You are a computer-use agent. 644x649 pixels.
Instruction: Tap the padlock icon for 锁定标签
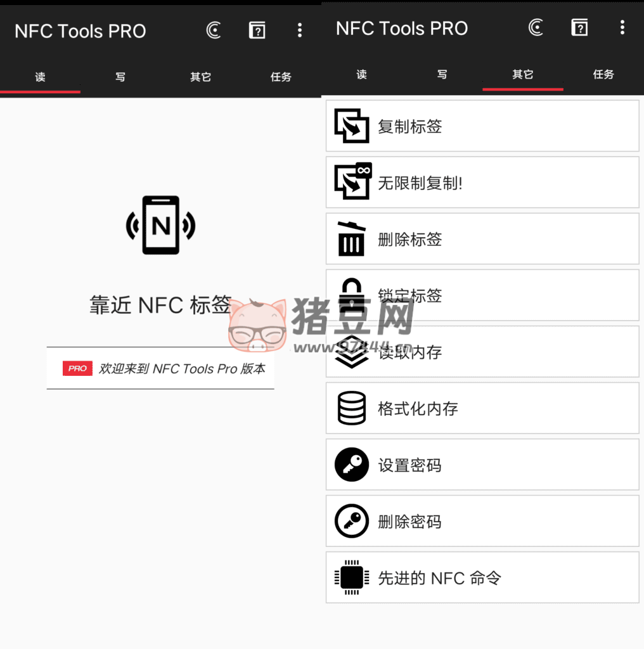pos(352,295)
